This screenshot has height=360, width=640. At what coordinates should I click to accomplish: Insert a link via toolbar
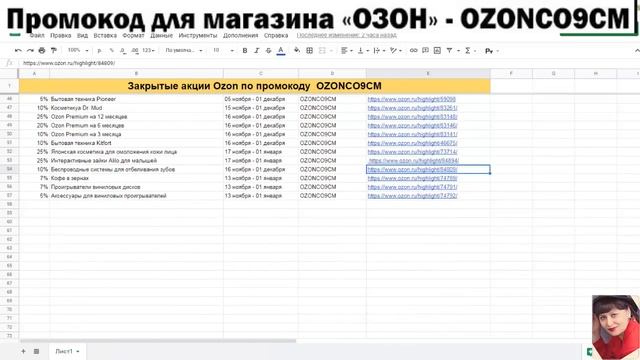(x=413, y=51)
